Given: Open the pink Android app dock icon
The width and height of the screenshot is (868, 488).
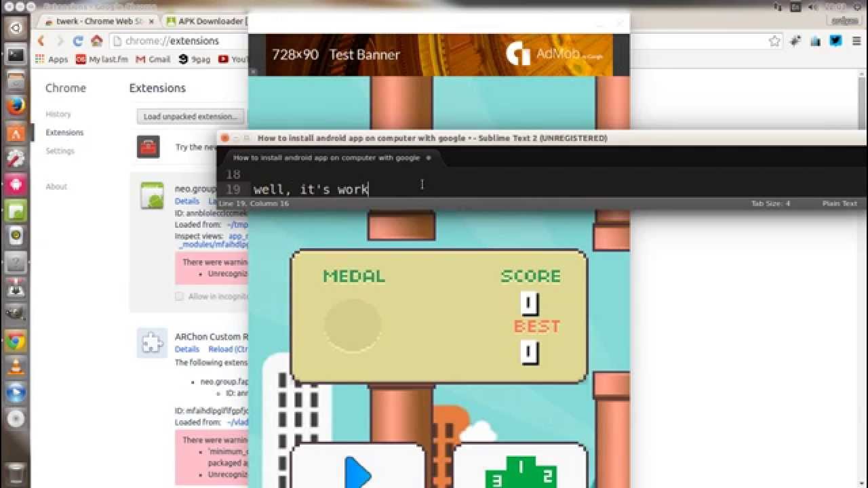Looking at the screenshot, I should [x=16, y=184].
